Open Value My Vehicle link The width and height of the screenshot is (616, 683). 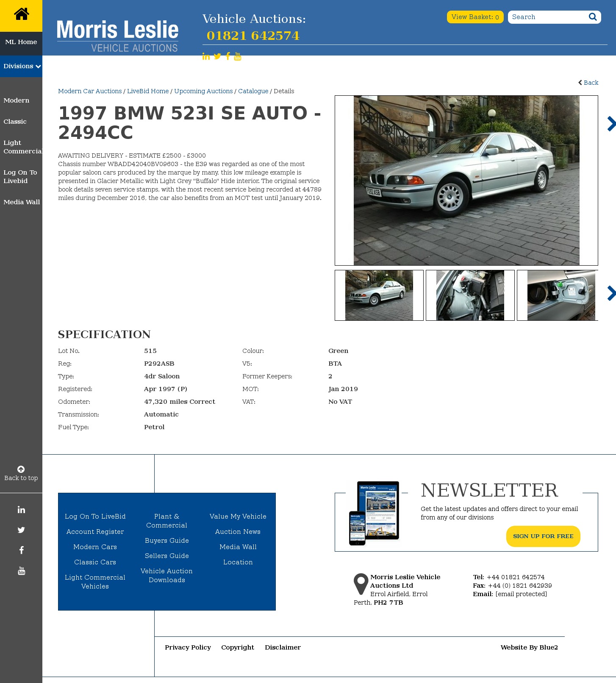pyautogui.click(x=238, y=516)
